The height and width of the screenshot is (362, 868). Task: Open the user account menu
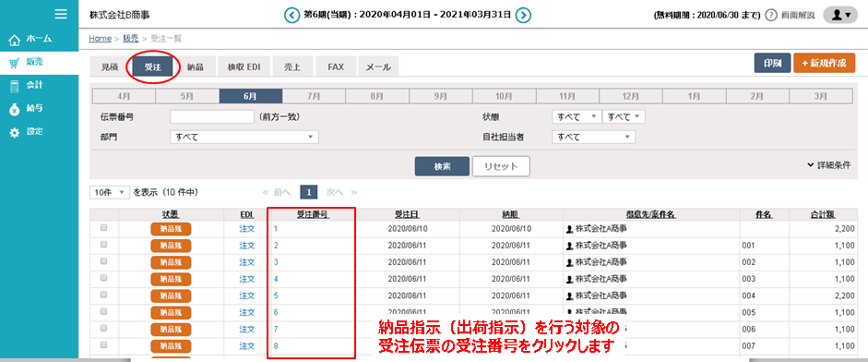(840, 16)
